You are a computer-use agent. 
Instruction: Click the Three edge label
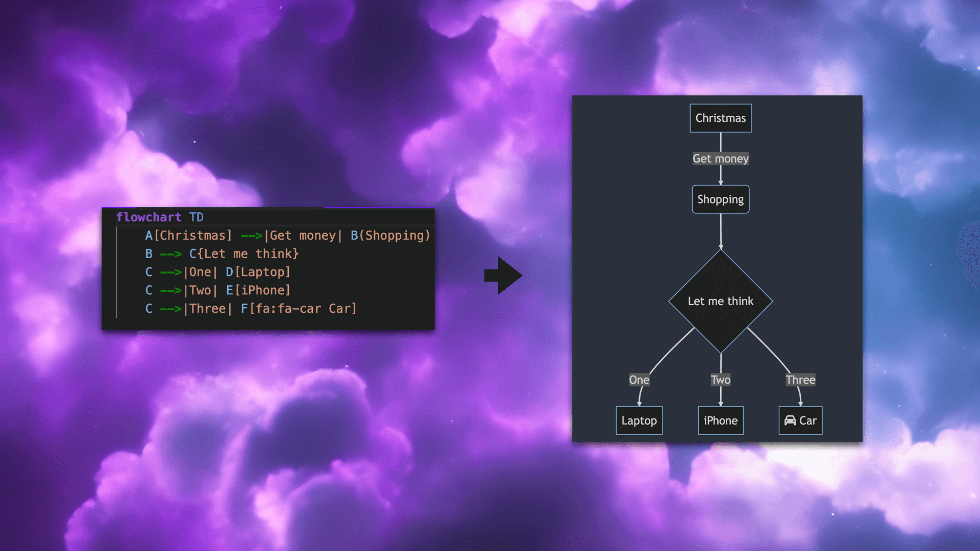800,380
